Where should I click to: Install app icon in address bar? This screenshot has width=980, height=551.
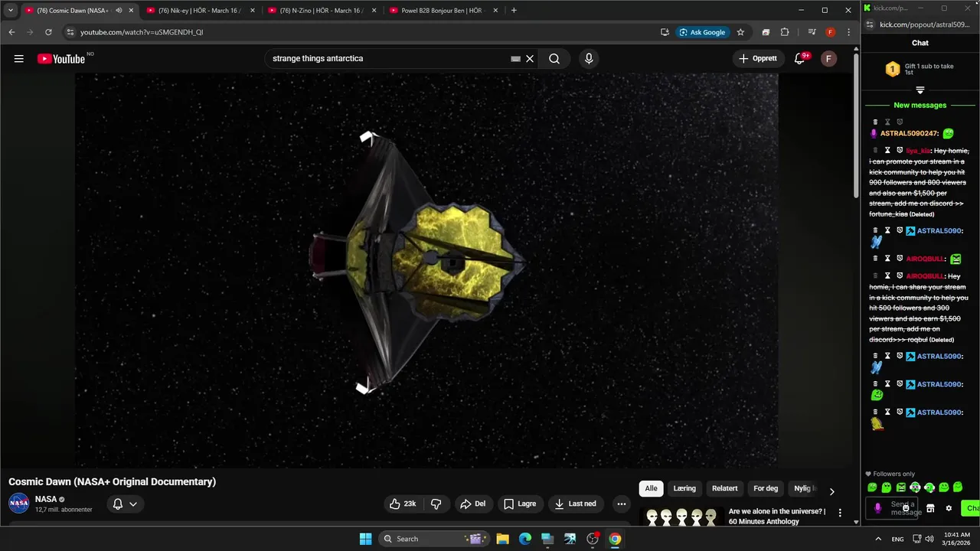665,32
